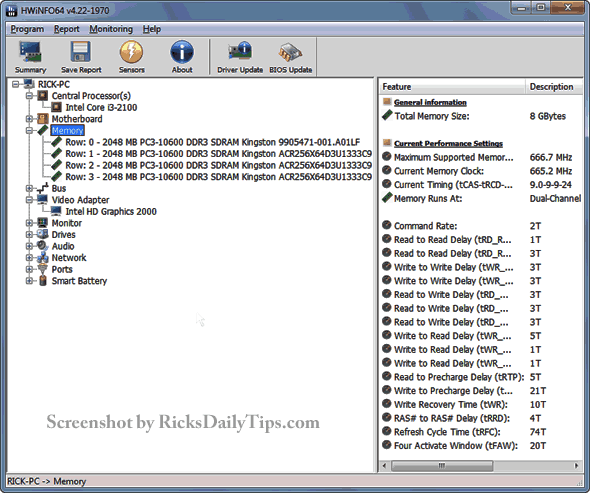
Task: Select the Motherboard tree label
Action: click(x=77, y=119)
